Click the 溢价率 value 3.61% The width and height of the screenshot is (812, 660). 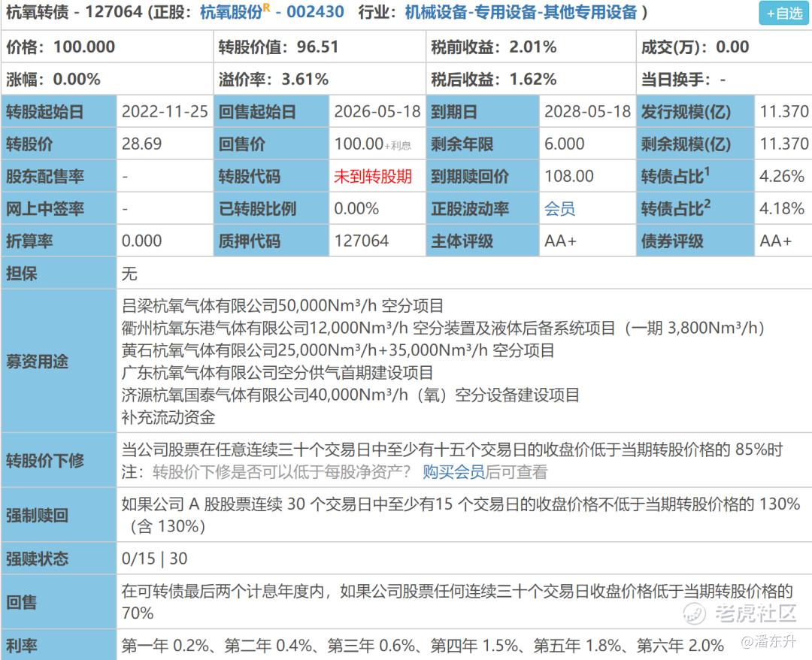[305, 79]
